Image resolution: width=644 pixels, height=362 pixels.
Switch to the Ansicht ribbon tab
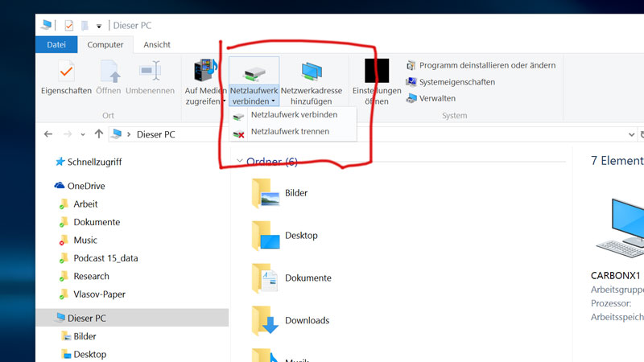(x=157, y=45)
